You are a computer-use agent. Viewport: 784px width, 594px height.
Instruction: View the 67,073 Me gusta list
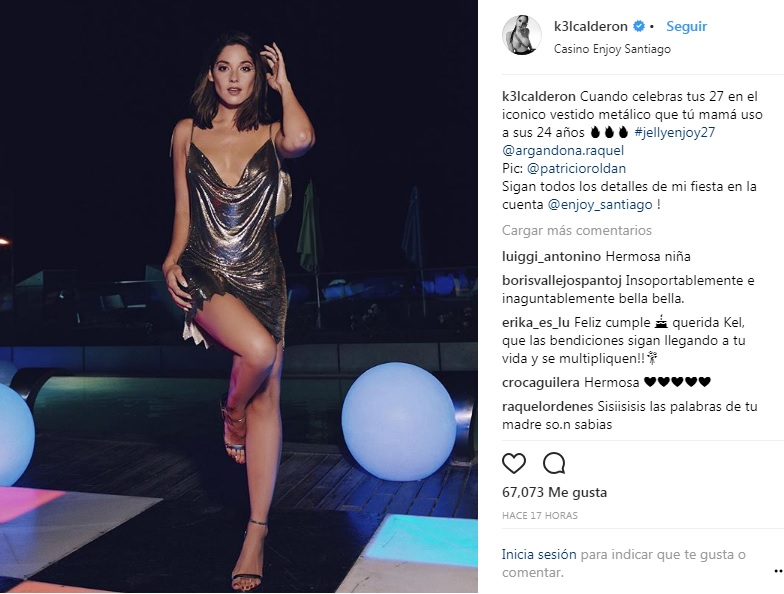[554, 492]
